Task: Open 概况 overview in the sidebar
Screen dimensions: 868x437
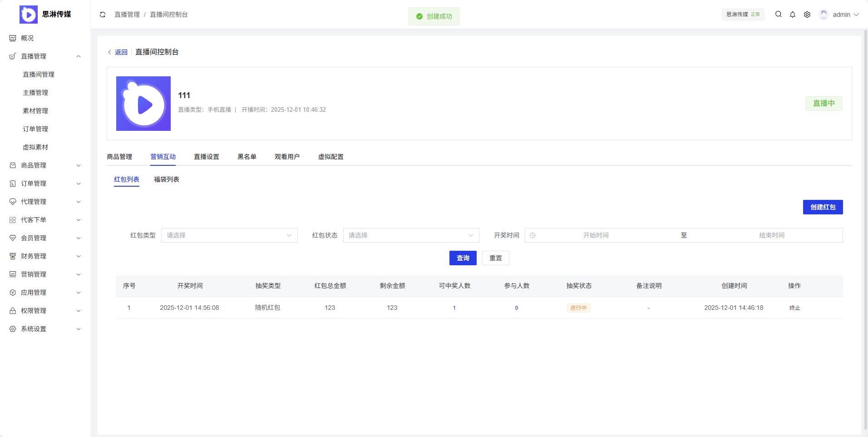Action: (27, 38)
